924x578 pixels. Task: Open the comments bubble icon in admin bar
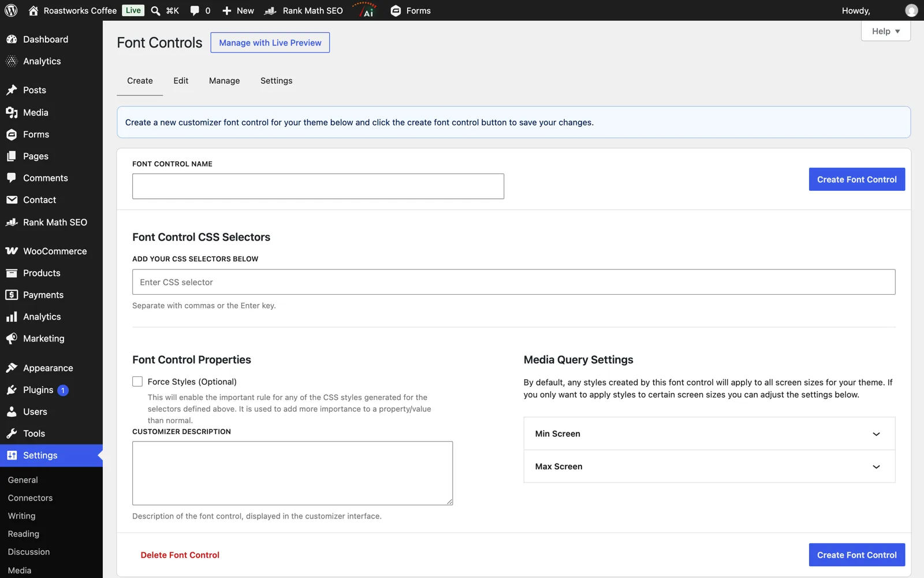[195, 10]
